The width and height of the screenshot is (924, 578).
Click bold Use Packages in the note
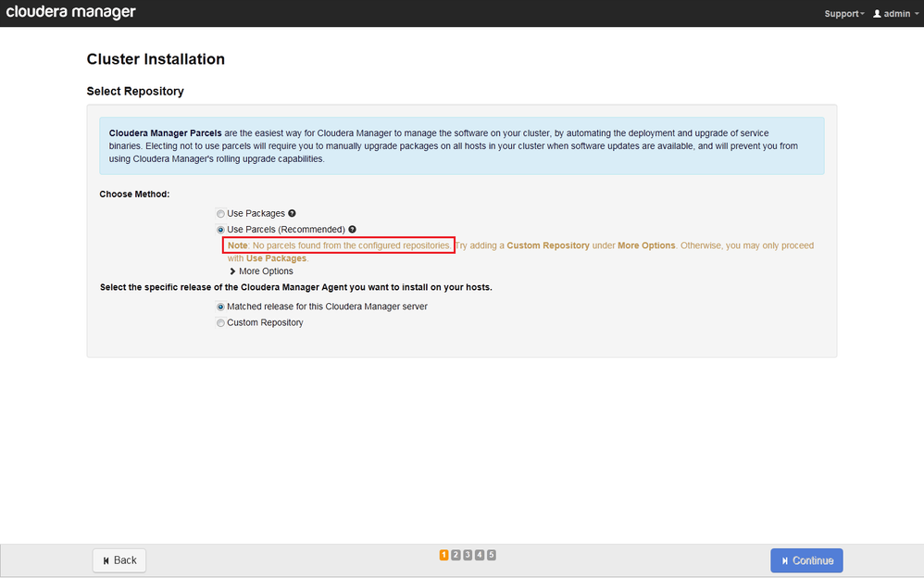pos(276,258)
